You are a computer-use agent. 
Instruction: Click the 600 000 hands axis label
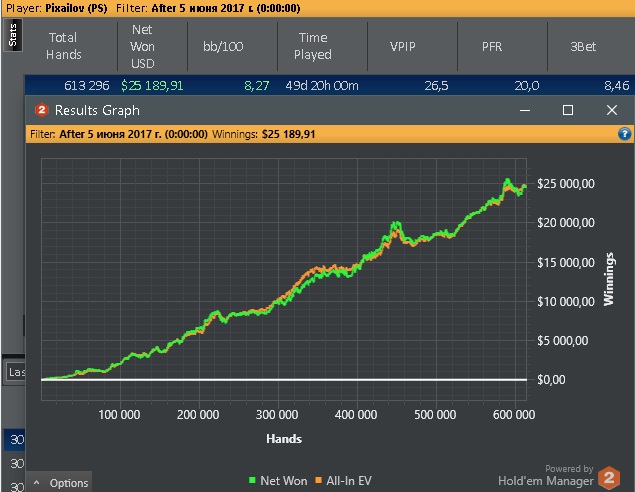coord(514,414)
